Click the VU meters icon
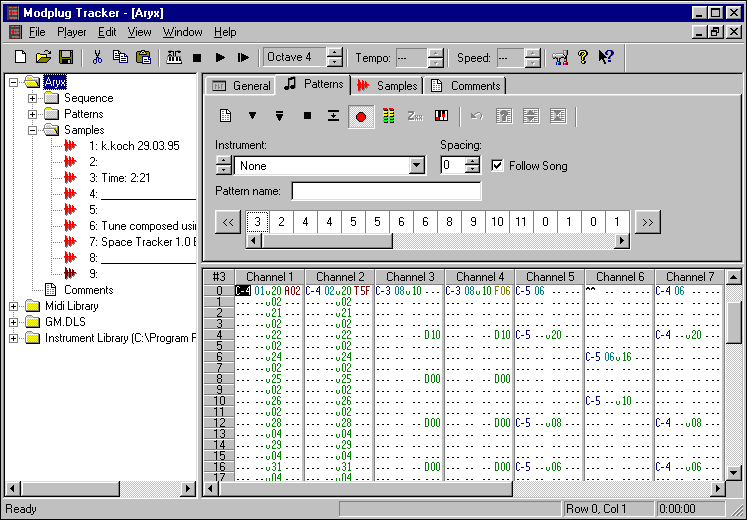The image size is (747, 520). 388,116
